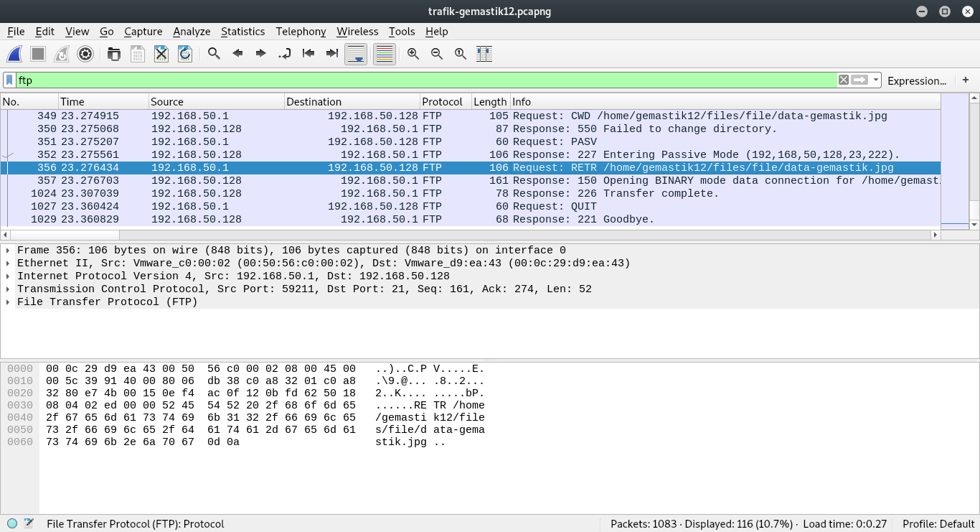
Task: Sort by Info column header
Action: click(725, 101)
